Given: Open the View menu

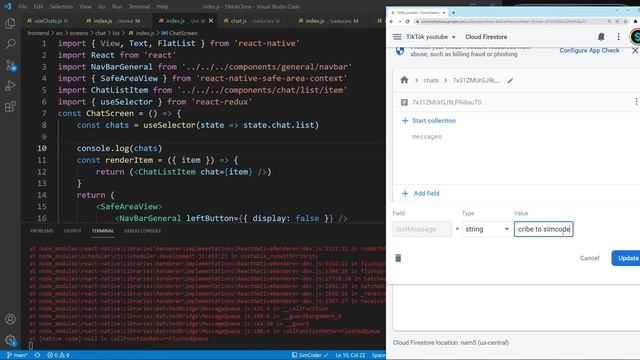Looking at the screenshot, I should (x=85, y=7).
